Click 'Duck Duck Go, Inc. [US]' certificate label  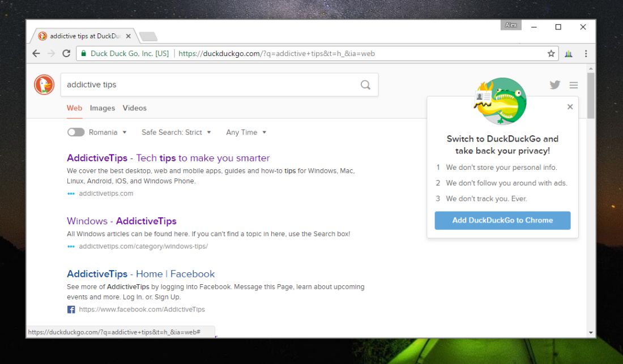(x=130, y=54)
